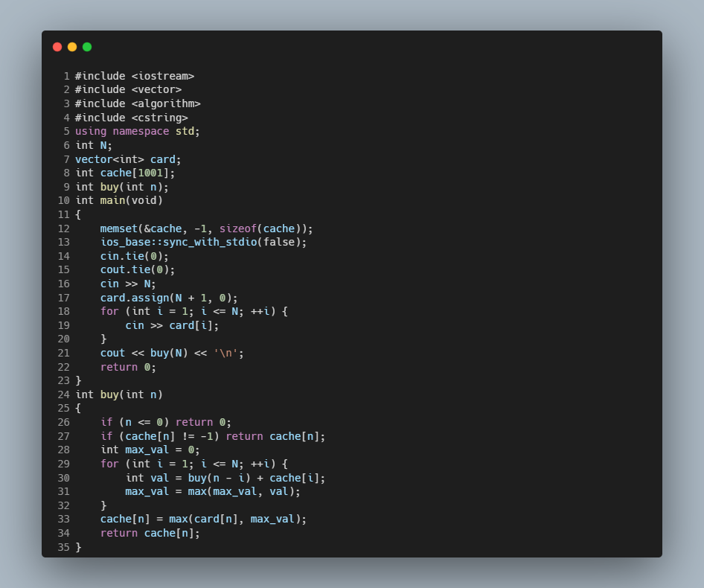Click 'using namespace std;' line

click(138, 131)
